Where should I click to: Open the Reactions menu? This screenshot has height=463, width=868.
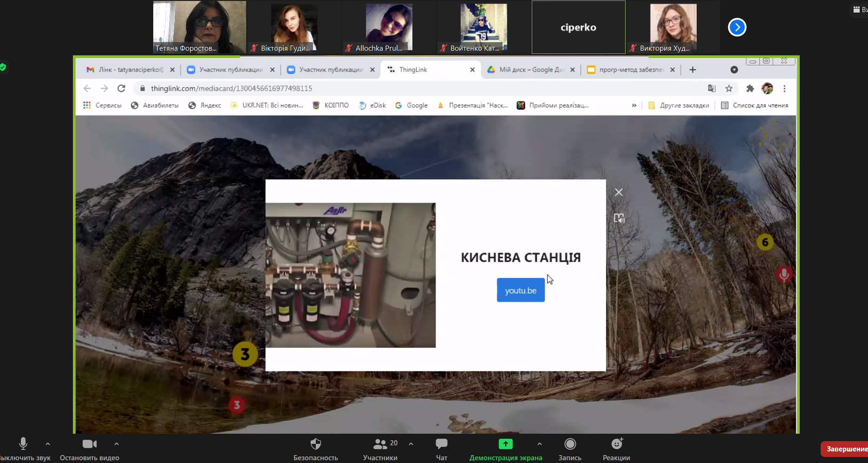pos(616,444)
